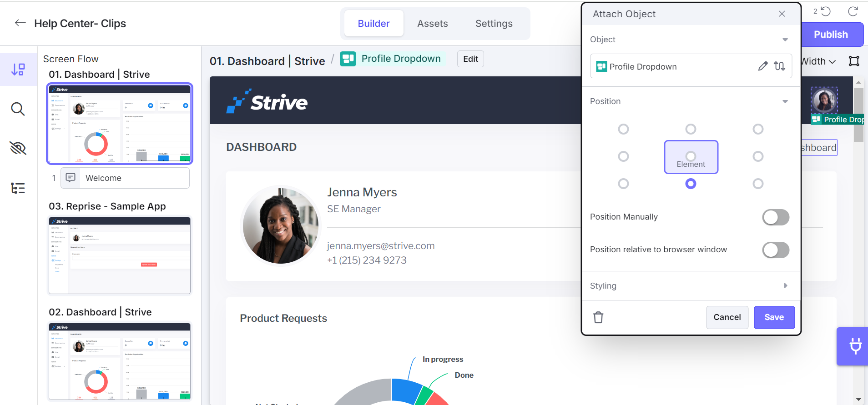
Task: Select the 03. Reprise Sample App thumbnail
Action: coord(120,255)
